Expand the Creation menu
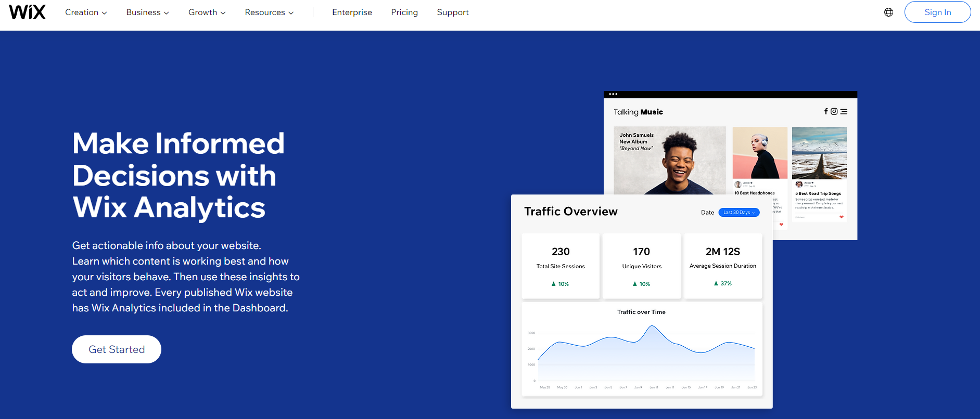This screenshot has width=980, height=419. pos(86,12)
